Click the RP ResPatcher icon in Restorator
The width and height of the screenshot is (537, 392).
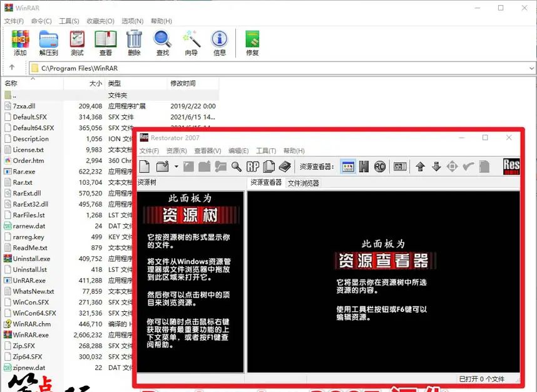pyautogui.click(x=253, y=167)
